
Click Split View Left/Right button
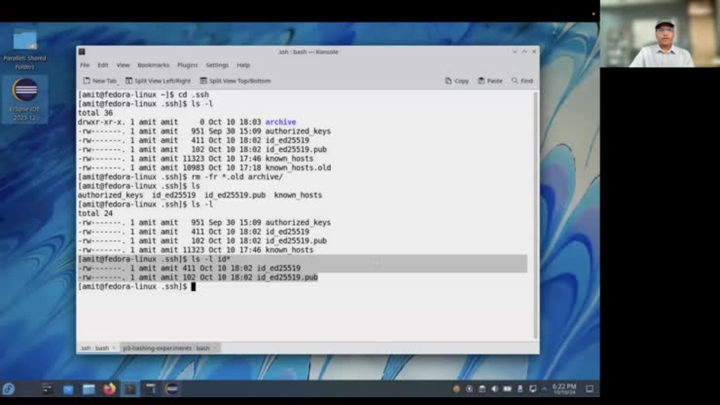[158, 81]
